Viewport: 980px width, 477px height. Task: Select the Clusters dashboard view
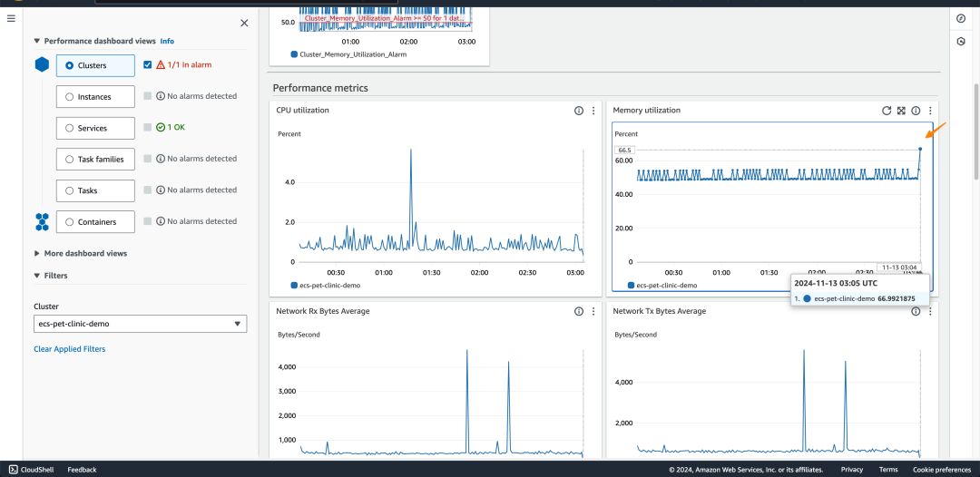(95, 65)
